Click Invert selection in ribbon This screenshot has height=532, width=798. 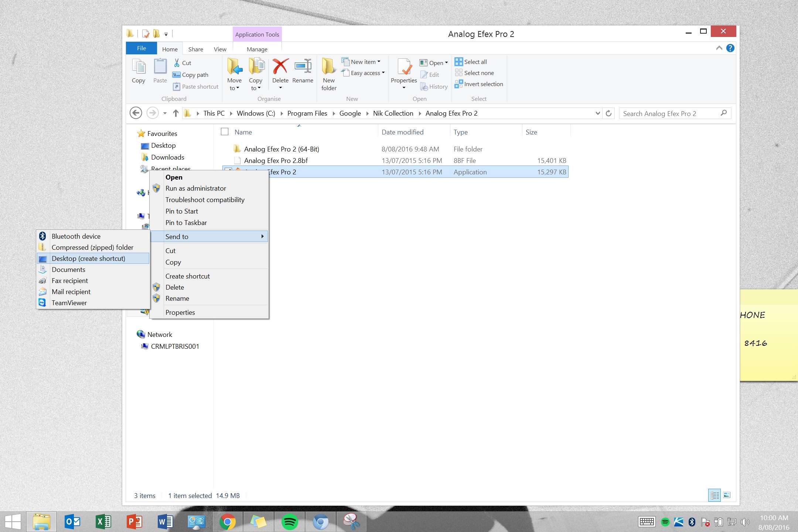[x=479, y=84]
